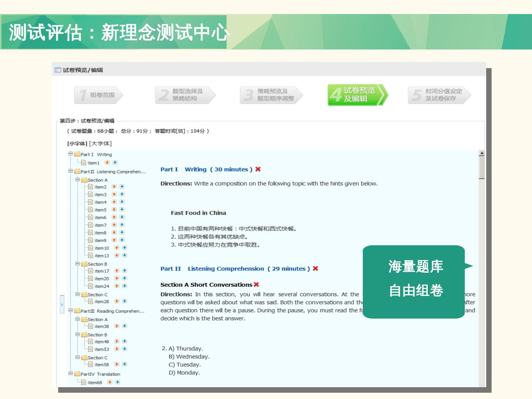Open step 5 时间分值设定及试卷保存

(x=439, y=95)
